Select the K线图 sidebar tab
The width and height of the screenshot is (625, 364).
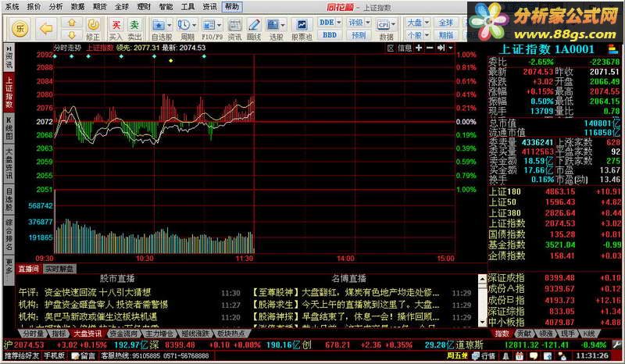click(9, 128)
